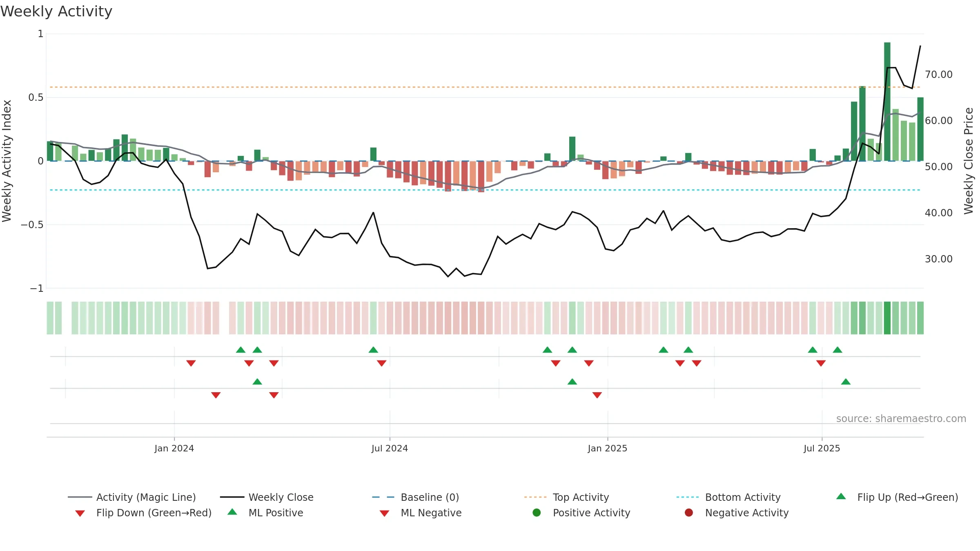The width and height of the screenshot is (980, 551).
Task: Click the darkest green heat strip cell
Action: coord(887,318)
